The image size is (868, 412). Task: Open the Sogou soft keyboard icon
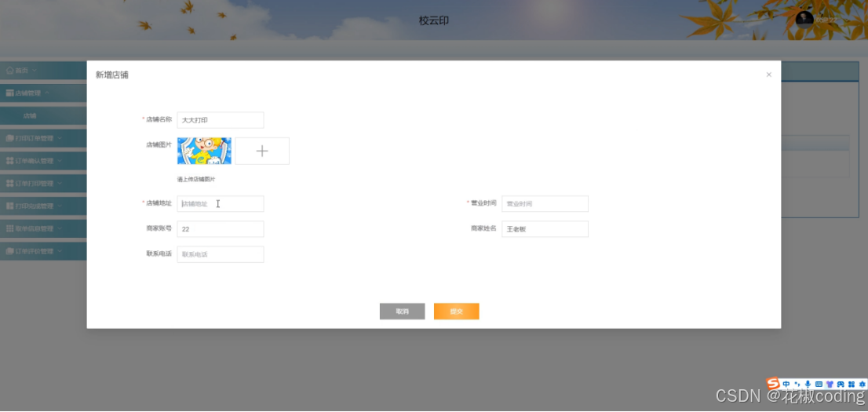click(x=819, y=384)
